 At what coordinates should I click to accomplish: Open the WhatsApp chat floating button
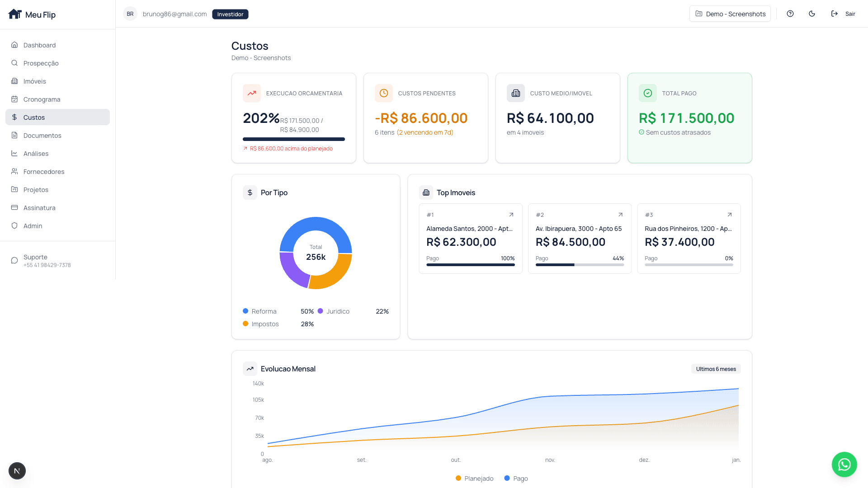[x=844, y=465]
